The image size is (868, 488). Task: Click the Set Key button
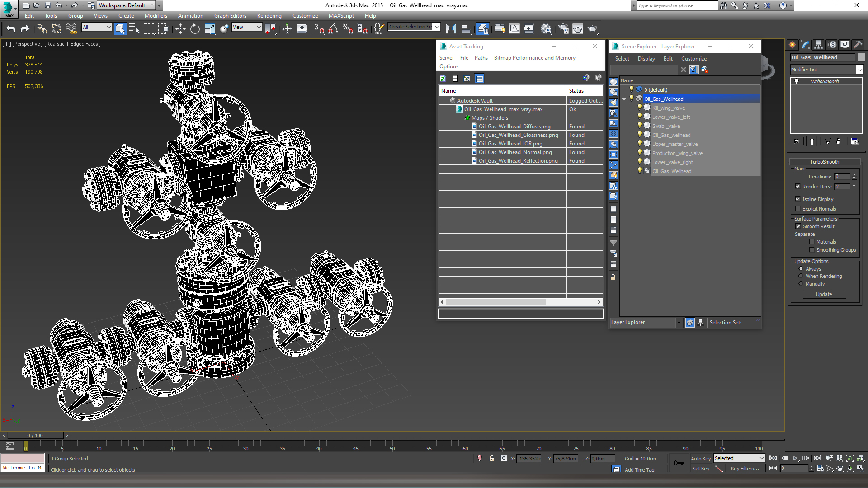(701, 469)
